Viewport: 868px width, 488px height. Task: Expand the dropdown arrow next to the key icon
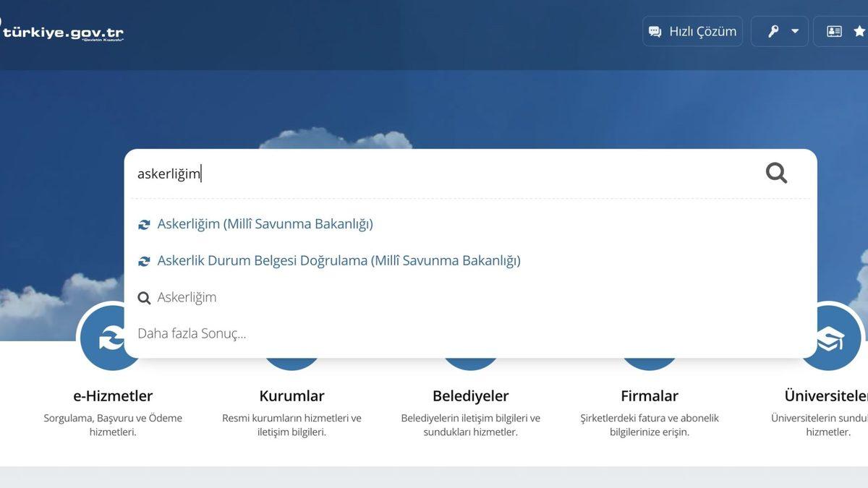[x=793, y=30]
